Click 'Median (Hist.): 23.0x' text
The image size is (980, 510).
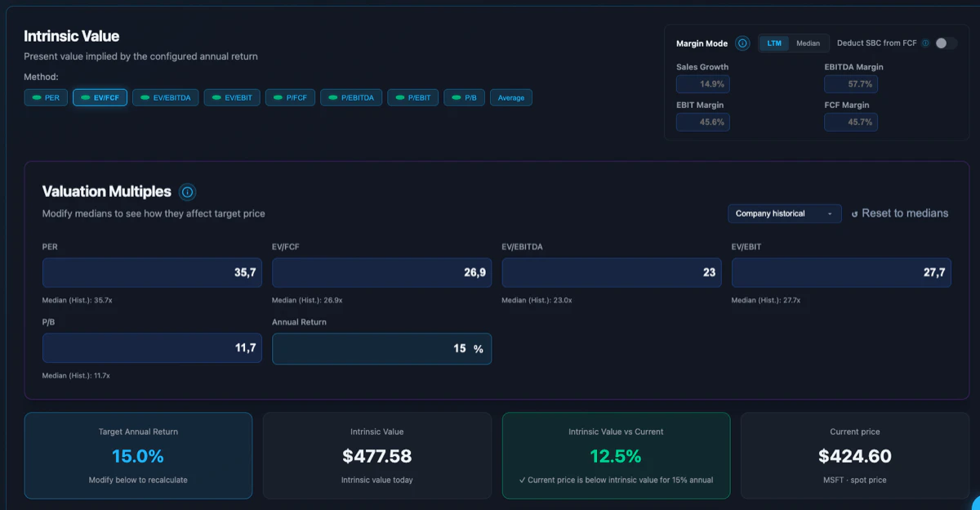tap(537, 300)
